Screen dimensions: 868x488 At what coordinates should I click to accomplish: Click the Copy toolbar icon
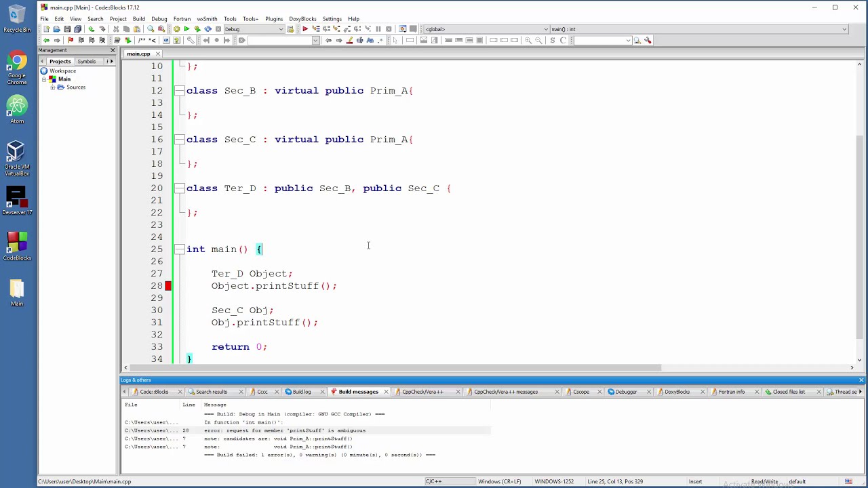coord(126,29)
